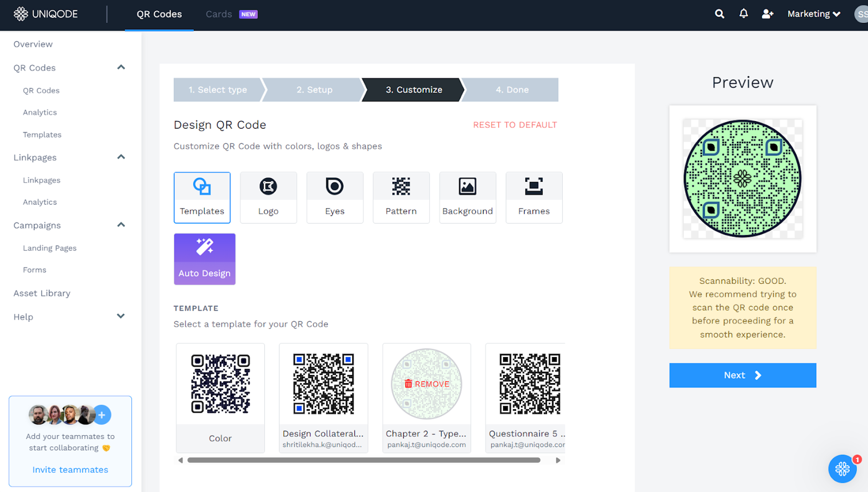The height and width of the screenshot is (492, 868).
Task: Open Landing Pages in sidebar
Action: tap(50, 248)
